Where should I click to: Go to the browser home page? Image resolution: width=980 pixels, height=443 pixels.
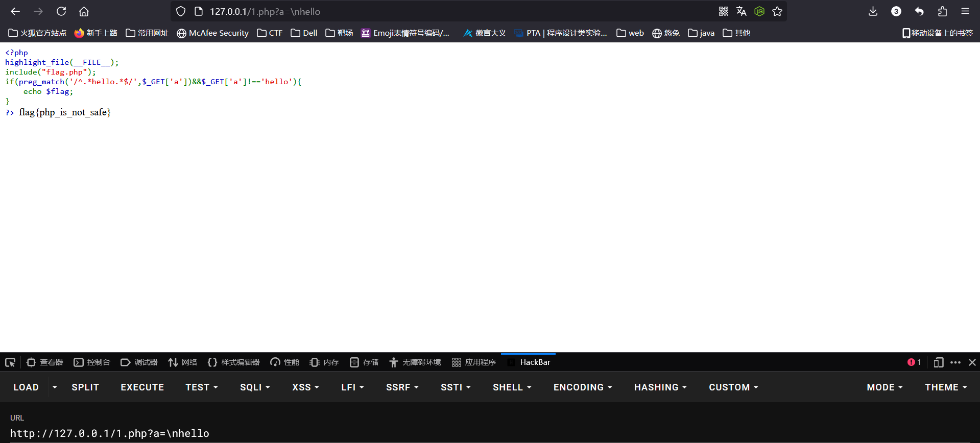coord(84,11)
